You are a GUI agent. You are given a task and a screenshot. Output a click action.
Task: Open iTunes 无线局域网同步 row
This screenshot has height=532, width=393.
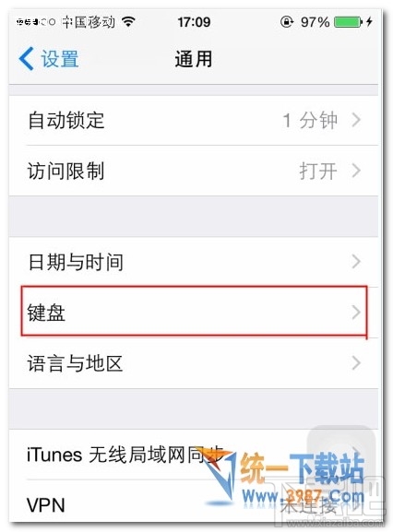(194, 455)
